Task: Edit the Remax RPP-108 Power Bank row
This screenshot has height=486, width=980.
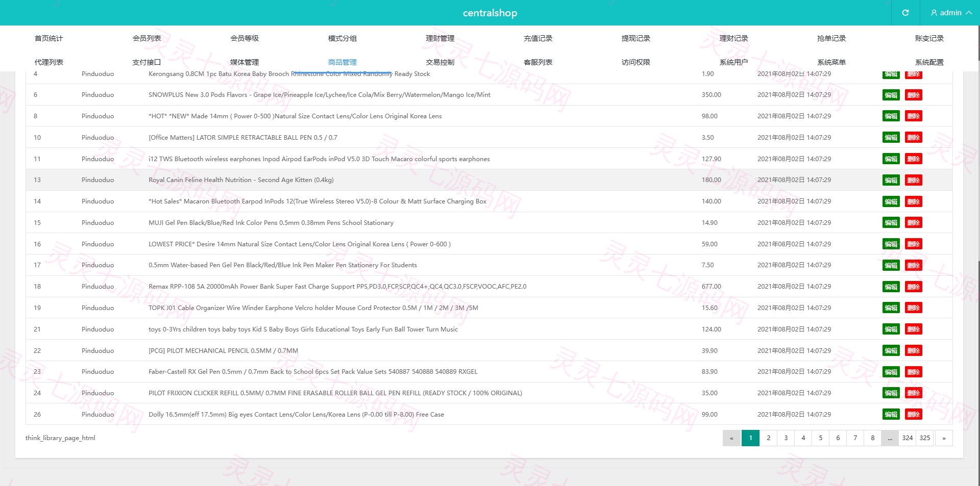Action: (x=891, y=287)
